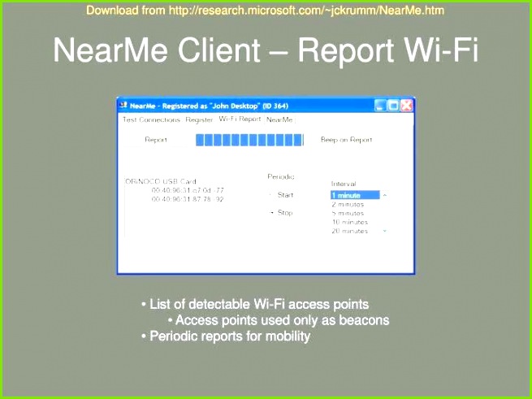
Task: Choose the 2 minutes interval
Action: click(349, 205)
